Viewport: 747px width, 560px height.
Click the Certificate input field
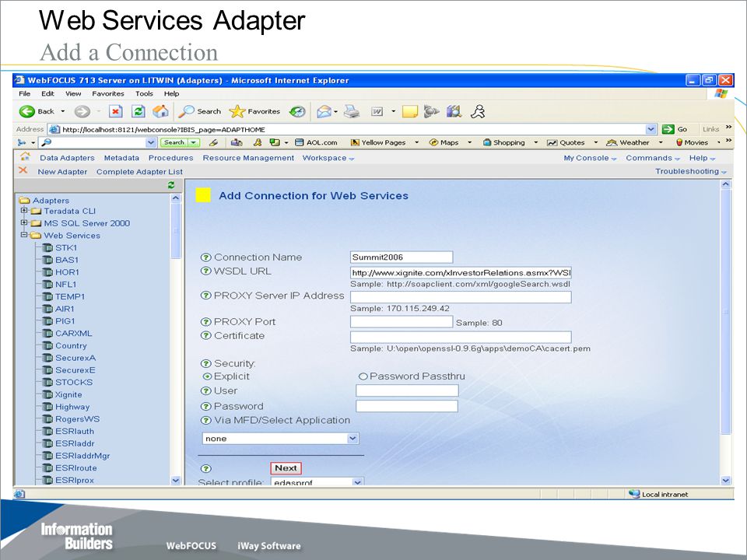point(461,337)
